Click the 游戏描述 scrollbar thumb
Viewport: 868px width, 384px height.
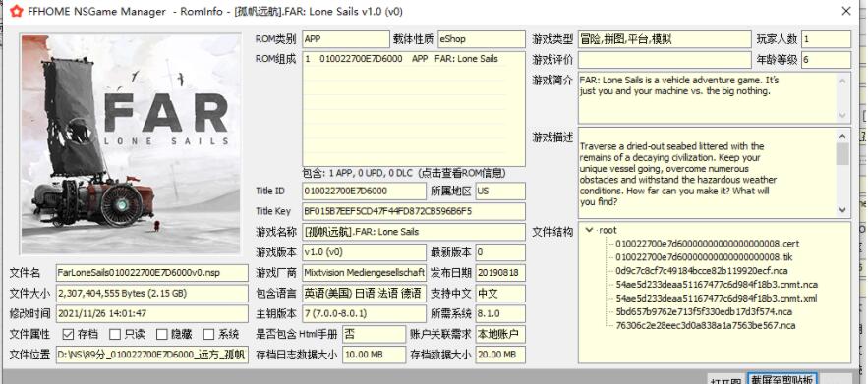tap(842, 154)
